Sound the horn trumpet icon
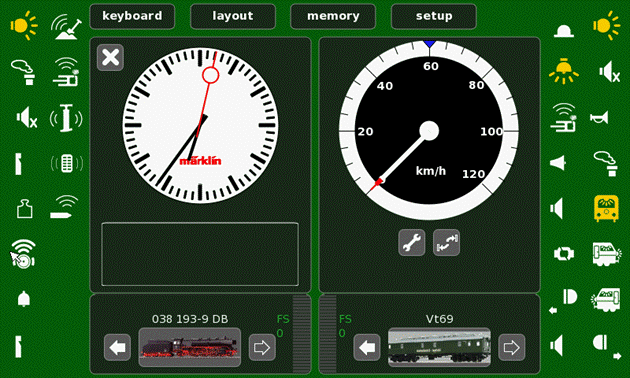The width and height of the screenshot is (630, 378). (x=599, y=118)
